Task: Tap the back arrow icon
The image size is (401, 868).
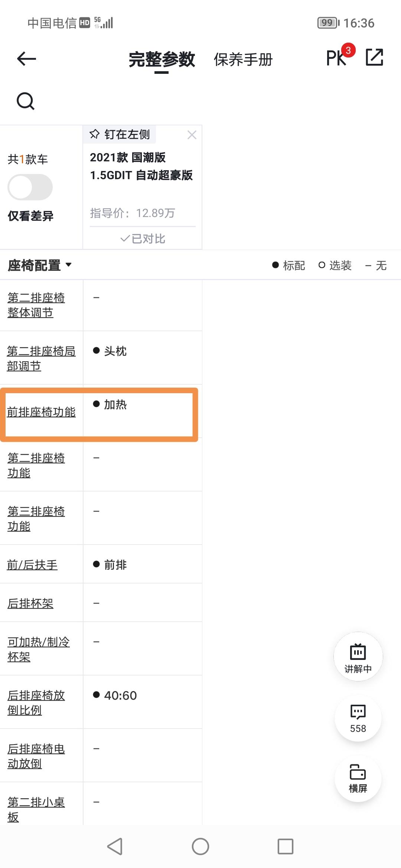Action: click(x=26, y=59)
